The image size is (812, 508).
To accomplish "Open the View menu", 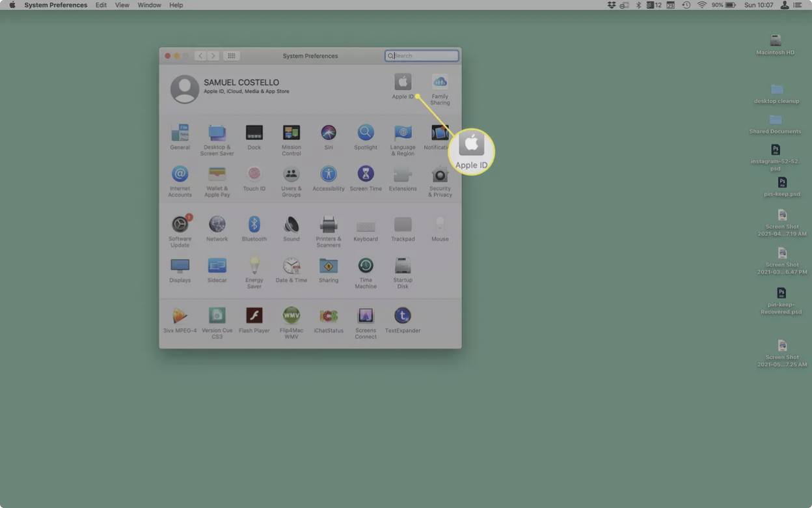I will click(122, 5).
